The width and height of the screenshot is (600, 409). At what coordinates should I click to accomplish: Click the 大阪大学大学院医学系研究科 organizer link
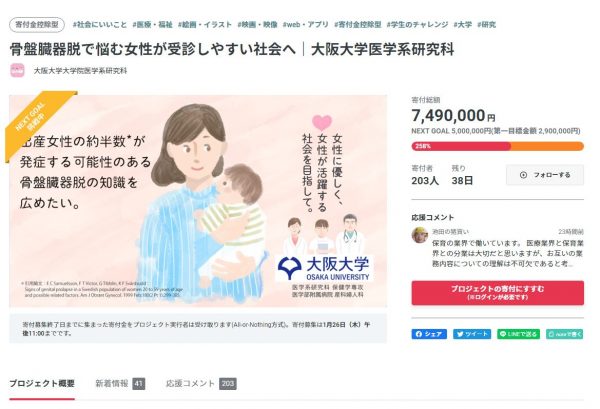click(x=80, y=71)
